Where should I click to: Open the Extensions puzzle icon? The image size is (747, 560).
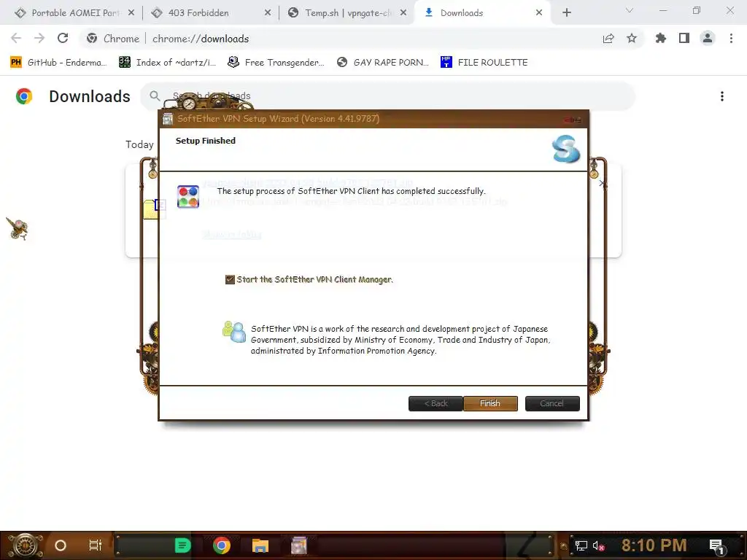tap(661, 39)
